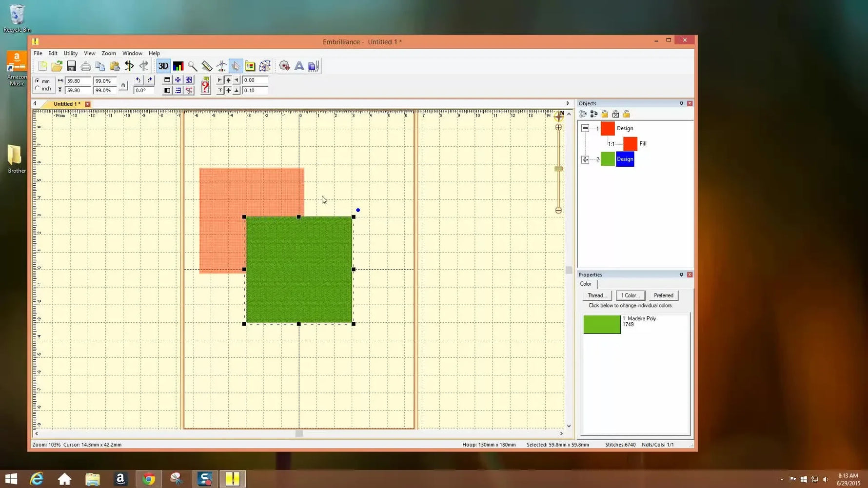The image size is (868, 488).
Task: Click the stitch points mesh tool
Action: coord(265,66)
